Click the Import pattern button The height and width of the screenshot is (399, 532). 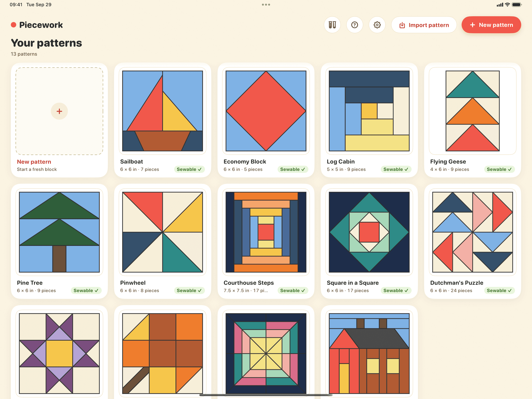[x=424, y=25]
